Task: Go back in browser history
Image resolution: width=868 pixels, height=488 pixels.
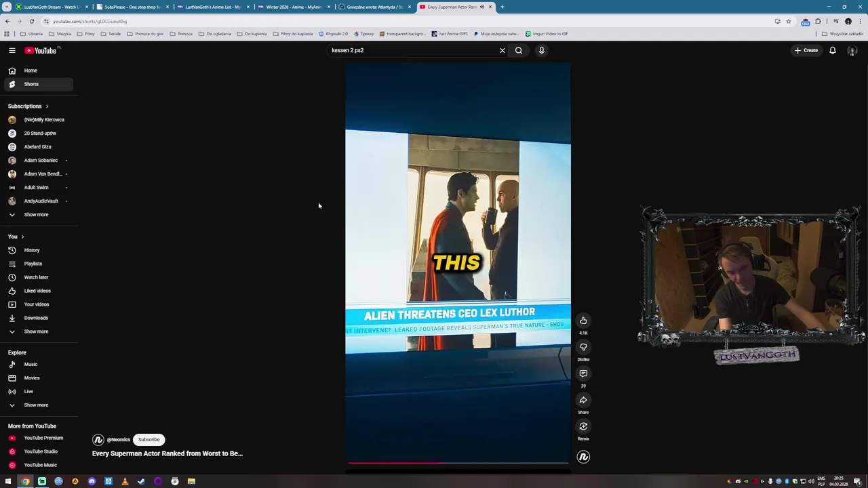Action: pyautogui.click(x=7, y=21)
